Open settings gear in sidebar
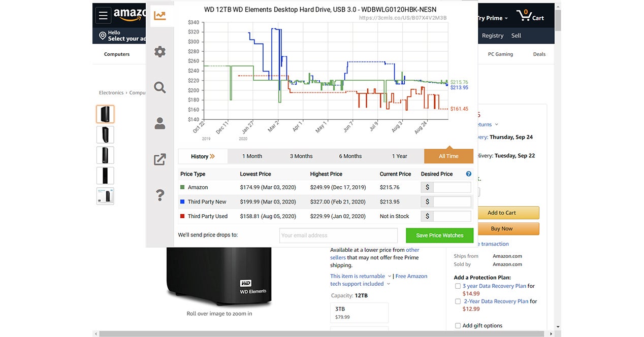 point(159,52)
